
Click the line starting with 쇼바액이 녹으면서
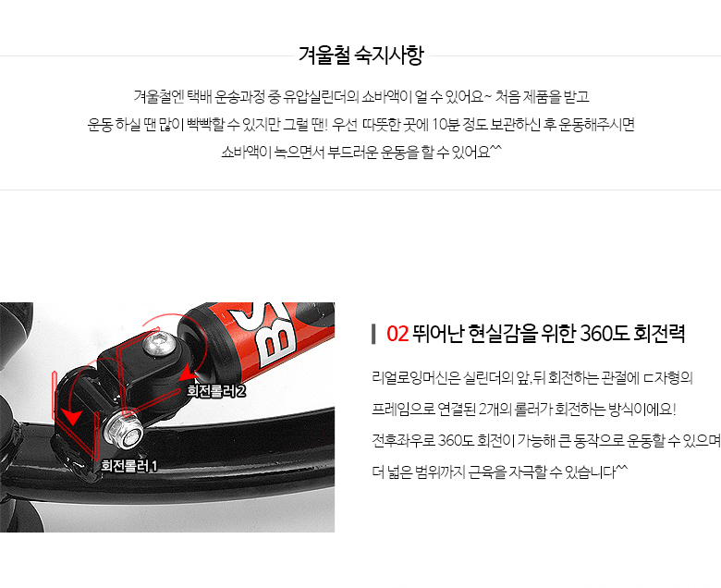click(x=360, y=152)
